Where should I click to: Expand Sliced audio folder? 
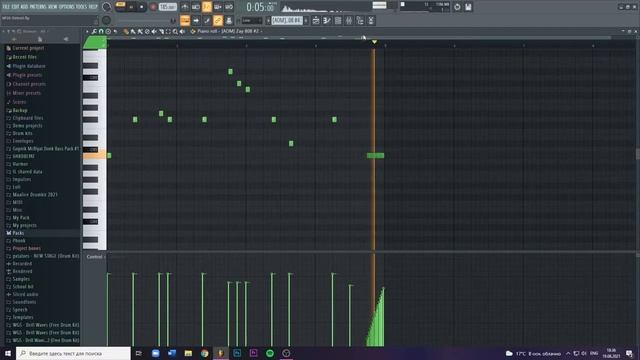click(x=25, y=294)
